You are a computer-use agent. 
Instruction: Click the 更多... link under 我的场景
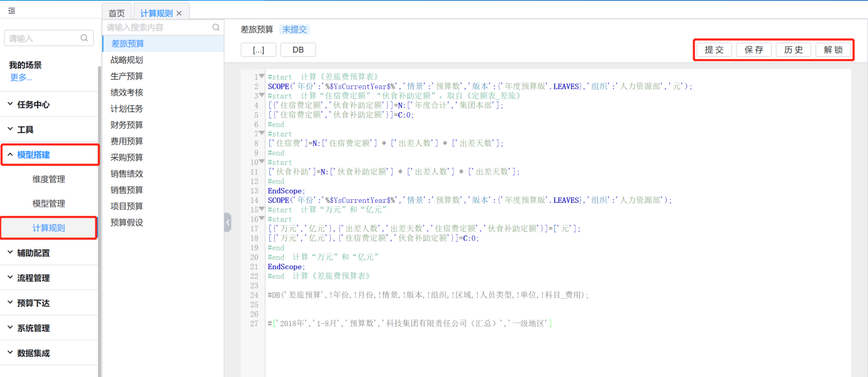pos(21,78)
